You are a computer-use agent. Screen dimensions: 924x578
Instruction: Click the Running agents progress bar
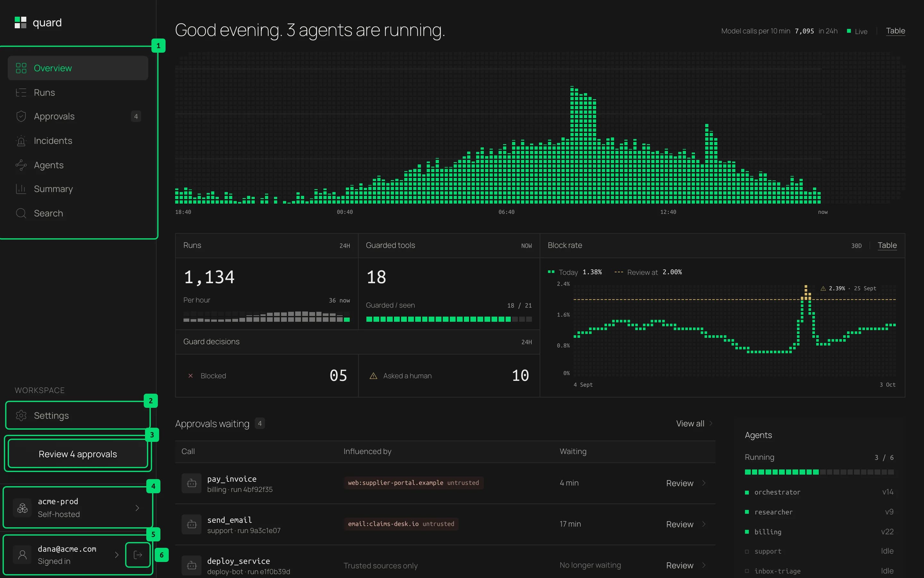coord(819,472)
